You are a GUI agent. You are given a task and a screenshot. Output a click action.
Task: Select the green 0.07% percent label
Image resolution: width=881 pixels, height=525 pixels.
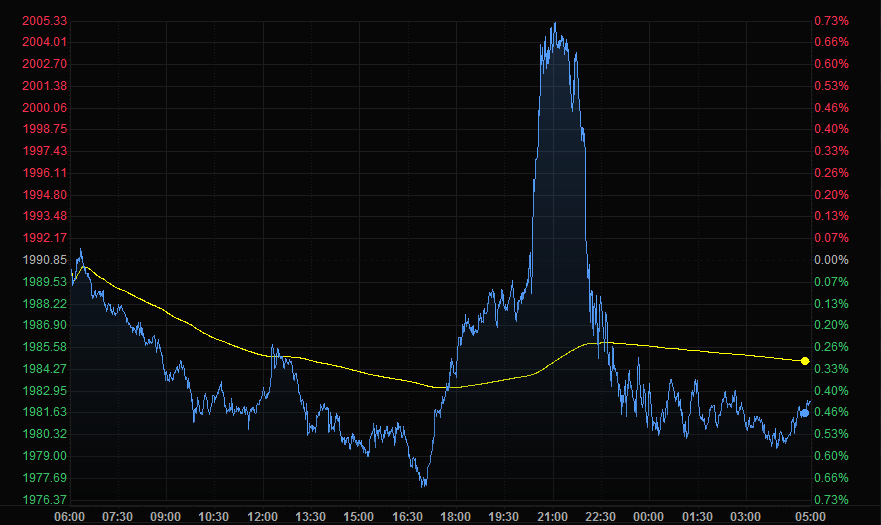pyautogui.click(x=832, y=282)
